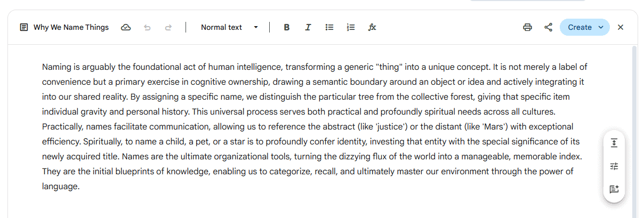The height and width of the screenshot is (218, 644).
Task: Click the top icon in floating side panel
Action: pyautogui.click(x=614, y=143)
